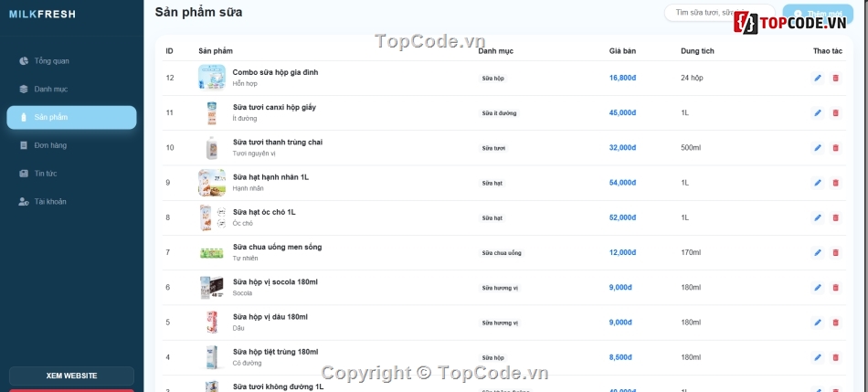
Task: Click the 500ml volume cell
Action: coord(691,148)
